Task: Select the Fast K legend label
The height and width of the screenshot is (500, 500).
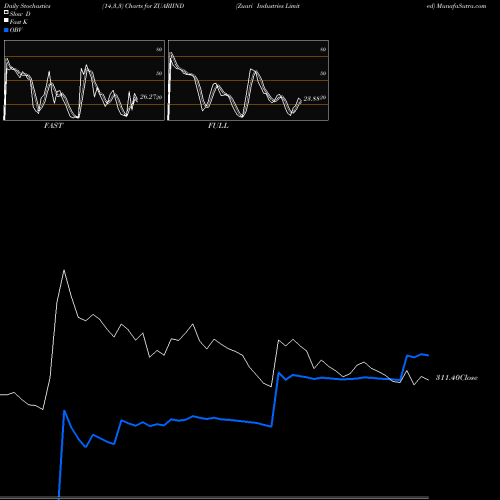Action: point(19,22)
